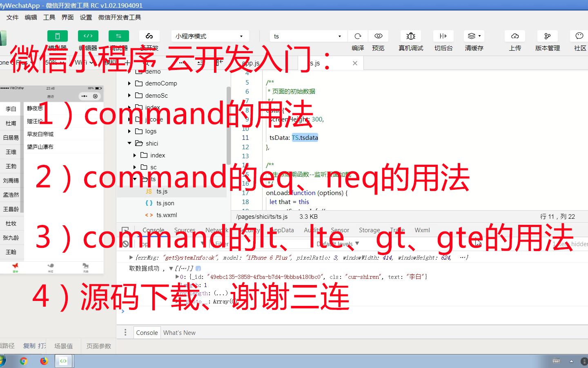Expand the index folder under shici

coord(135,155)
